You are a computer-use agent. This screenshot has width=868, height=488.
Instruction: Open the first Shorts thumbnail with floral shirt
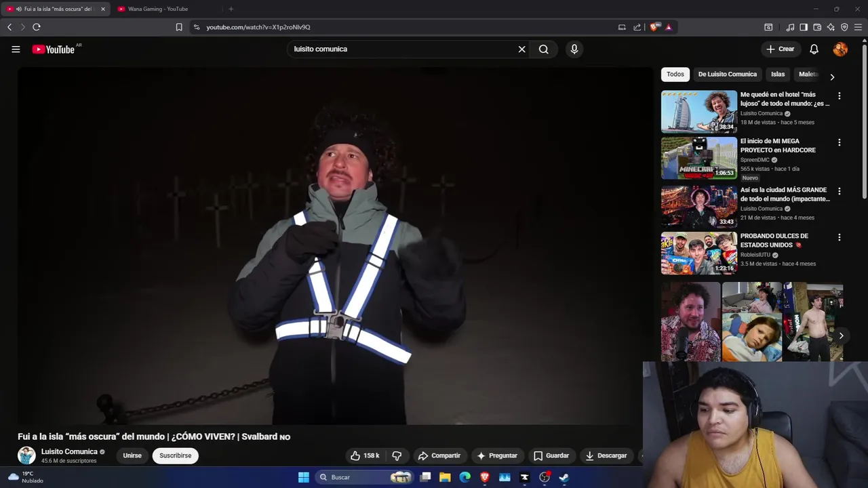point(690,322)
